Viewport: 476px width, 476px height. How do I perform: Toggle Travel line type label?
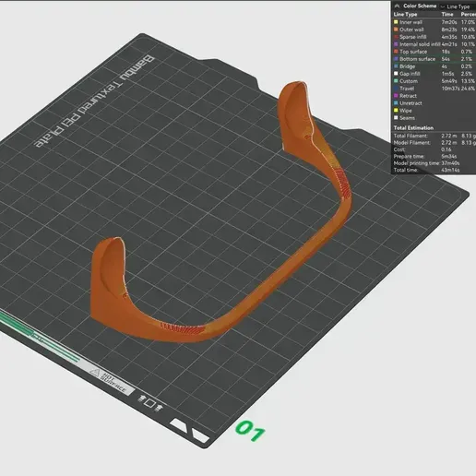click(x=407, y=89)
